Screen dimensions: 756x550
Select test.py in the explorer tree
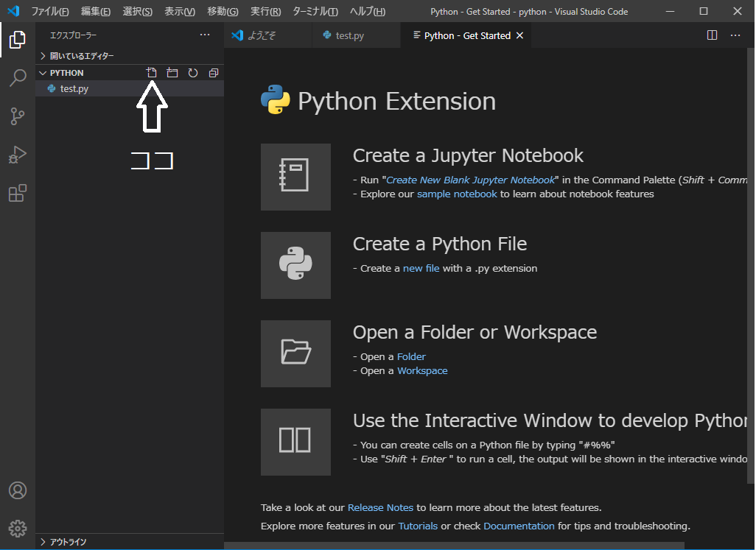point(129,88)
